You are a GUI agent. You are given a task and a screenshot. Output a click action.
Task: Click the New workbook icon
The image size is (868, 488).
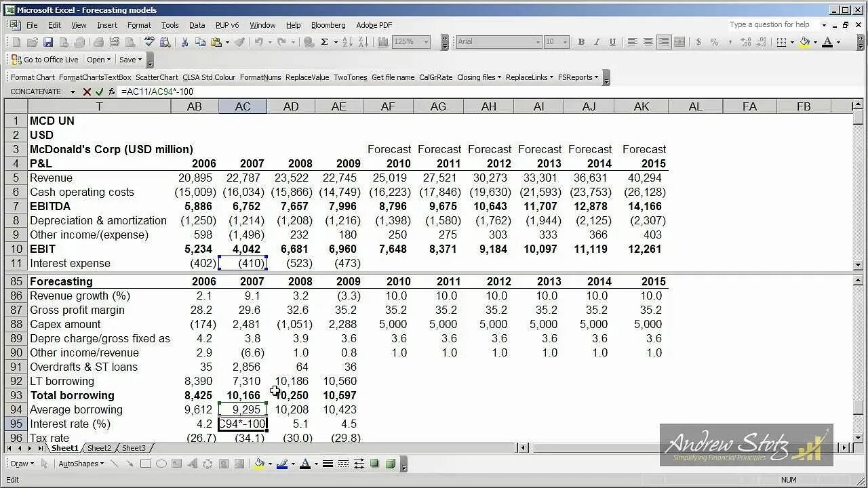(16, 42)
